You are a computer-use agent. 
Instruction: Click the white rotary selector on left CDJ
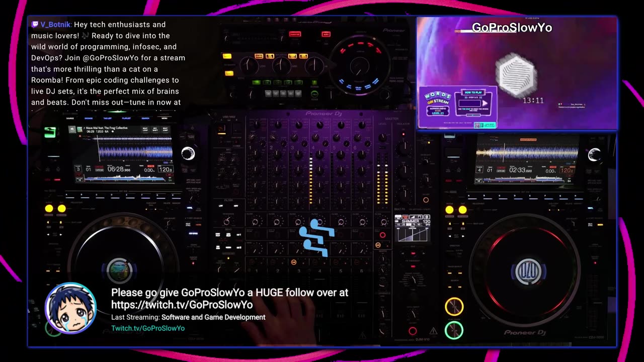pyautogui.click(x=188, y=153)
